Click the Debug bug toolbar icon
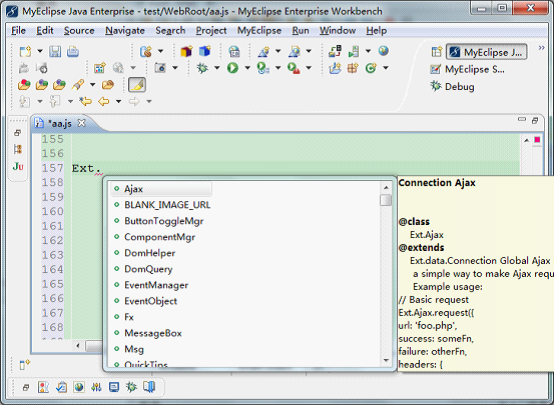The height and width of the screenshot is (405, 554). (x=202, y=68)
